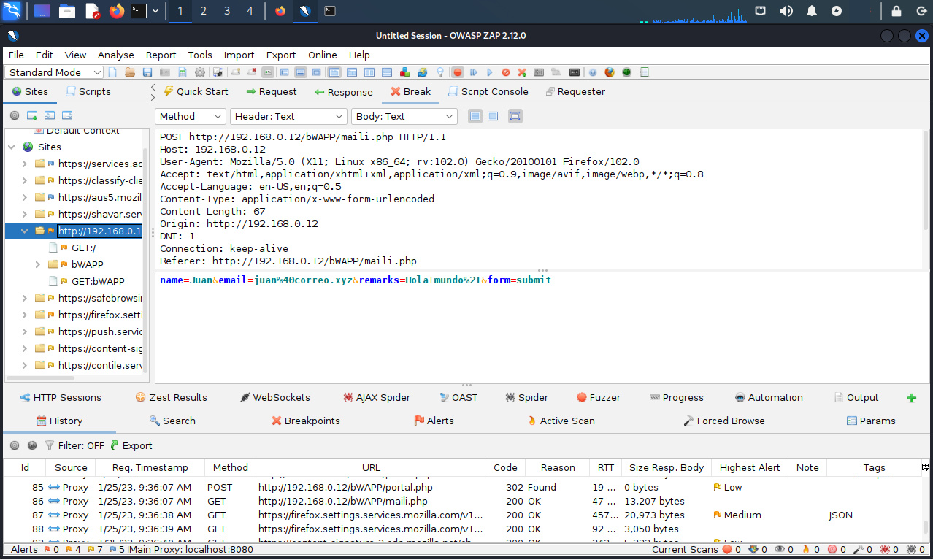Screen dimensions: 933x560
Task: Select the POST portal.php history entry
Action: pyautogui.click(x=345, y=487)
